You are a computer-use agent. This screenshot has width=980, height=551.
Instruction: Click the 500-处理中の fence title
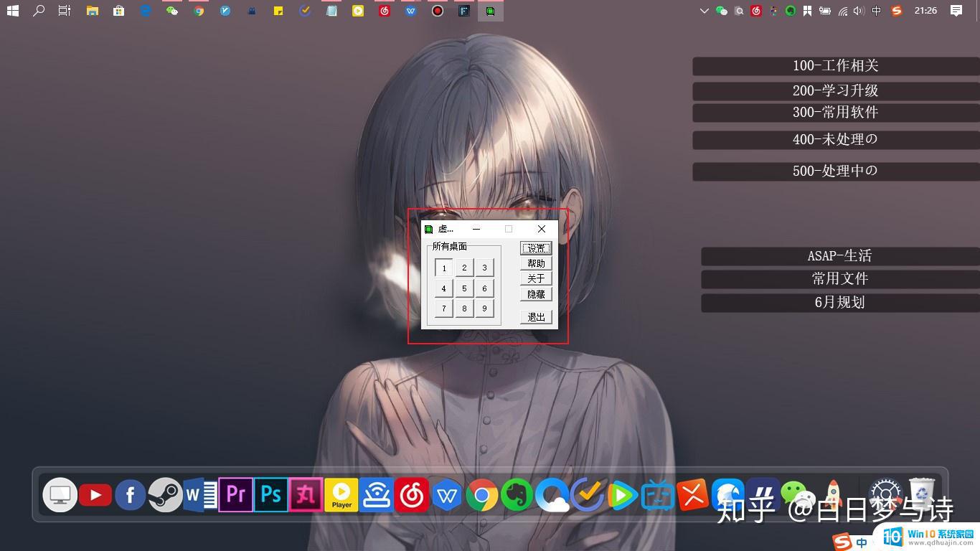pos(836,171)
